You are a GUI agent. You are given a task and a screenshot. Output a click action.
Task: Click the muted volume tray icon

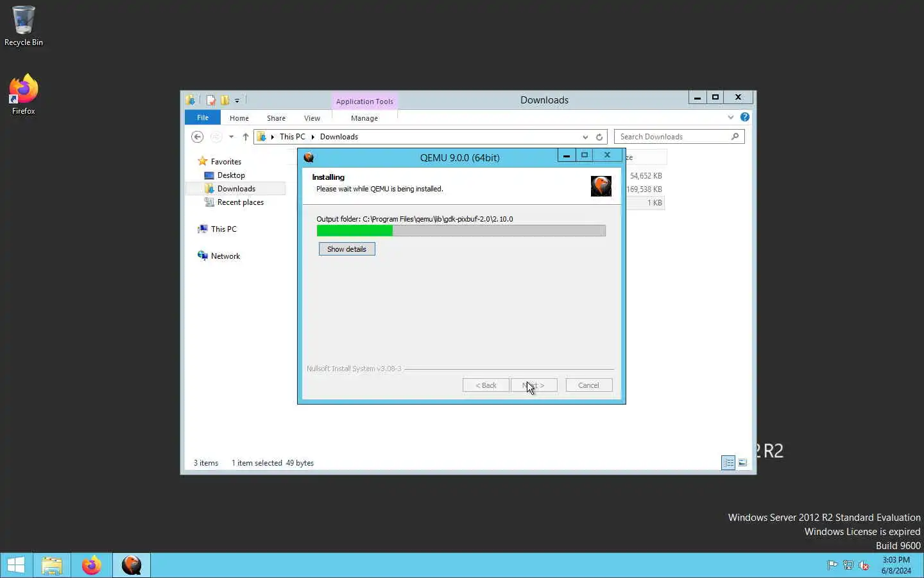tap(864, 565)
